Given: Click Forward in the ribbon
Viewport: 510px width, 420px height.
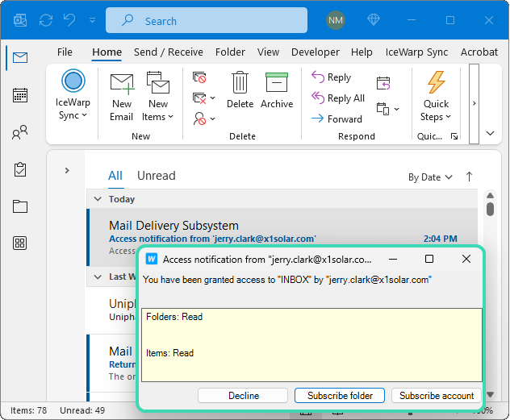Looking at the screenshot, I should tap(337, 119).
